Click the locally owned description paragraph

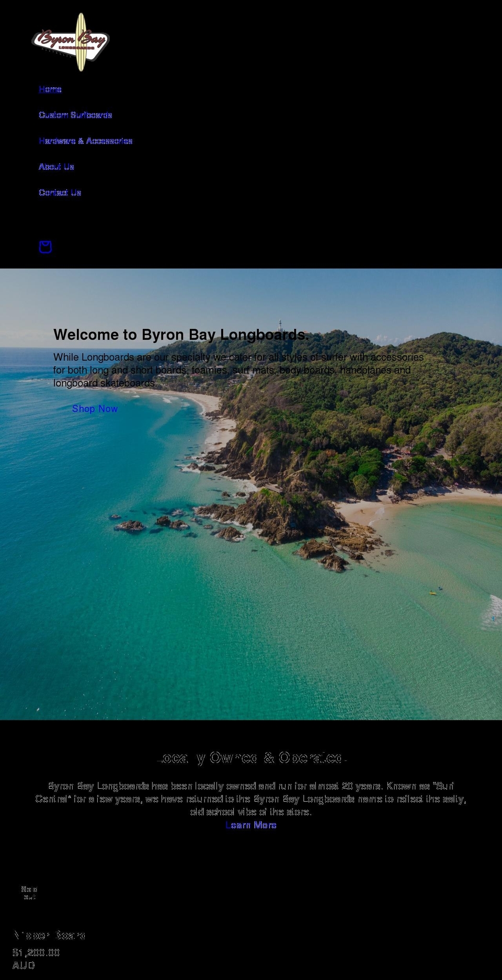pyautogui.click(x=251, y=799)
